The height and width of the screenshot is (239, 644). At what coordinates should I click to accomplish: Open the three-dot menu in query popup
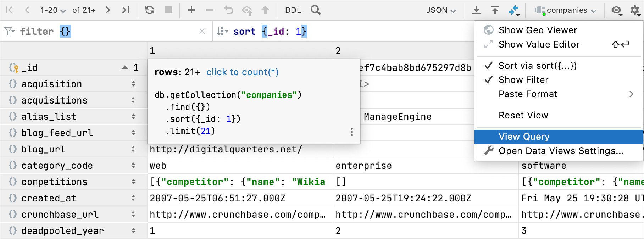[351, 132]
